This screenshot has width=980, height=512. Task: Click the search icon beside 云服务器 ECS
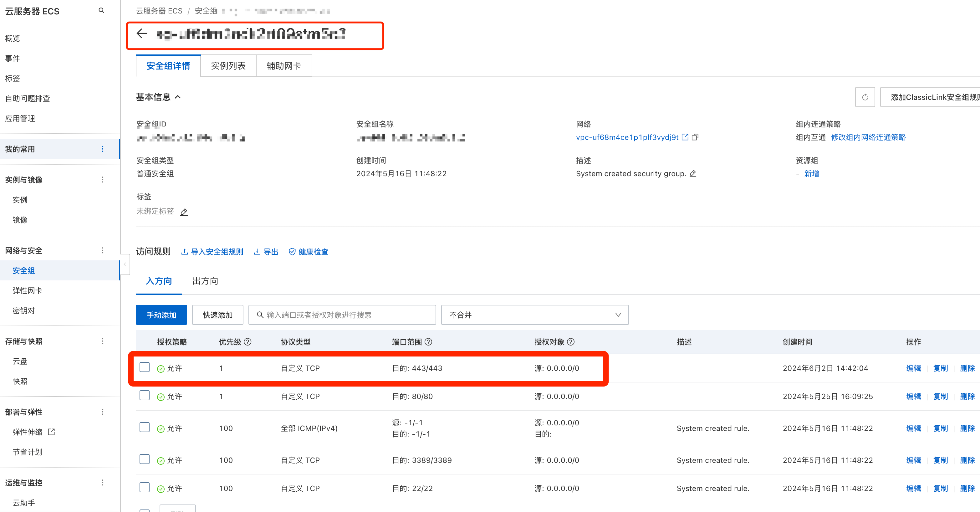[x=101, y=11]
